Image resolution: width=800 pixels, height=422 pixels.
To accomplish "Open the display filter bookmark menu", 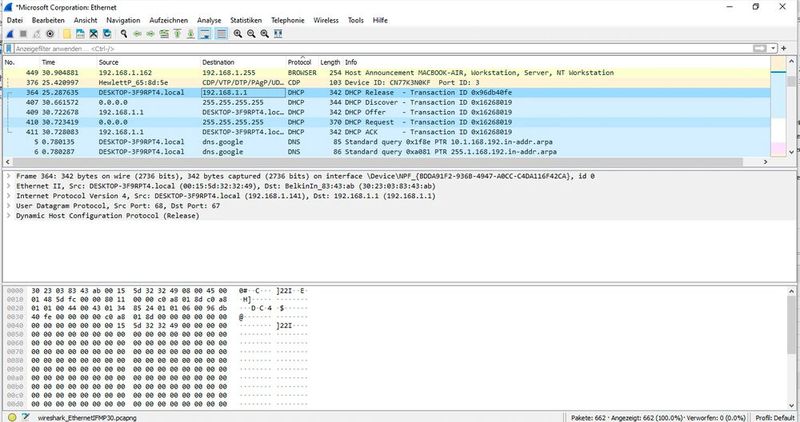I will (9, 48).
